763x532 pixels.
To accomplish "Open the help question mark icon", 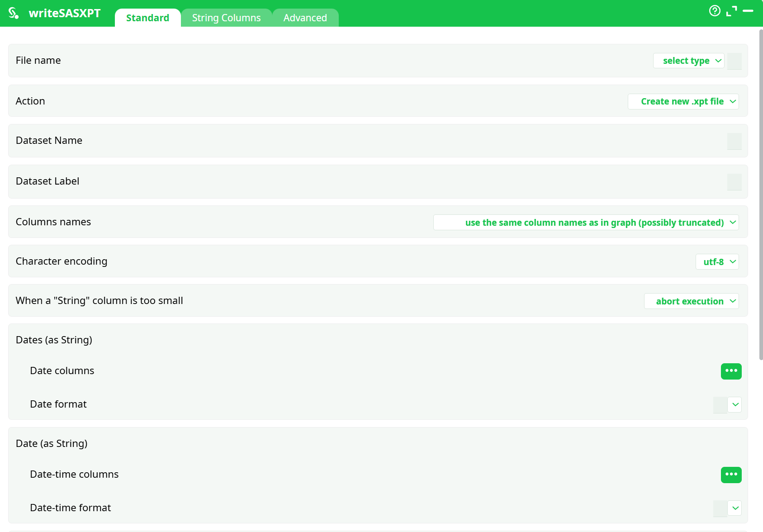I will point(715,11).
